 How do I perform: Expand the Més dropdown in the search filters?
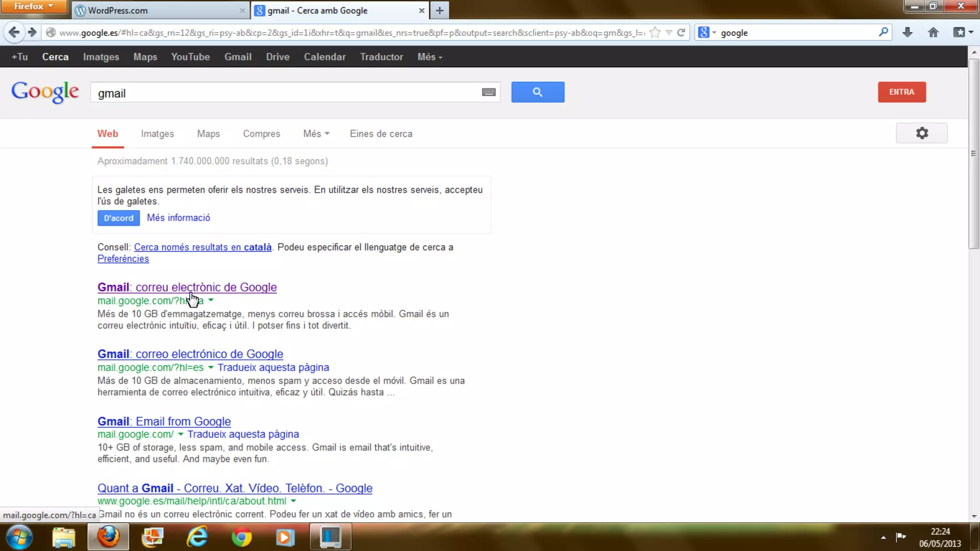316,134
